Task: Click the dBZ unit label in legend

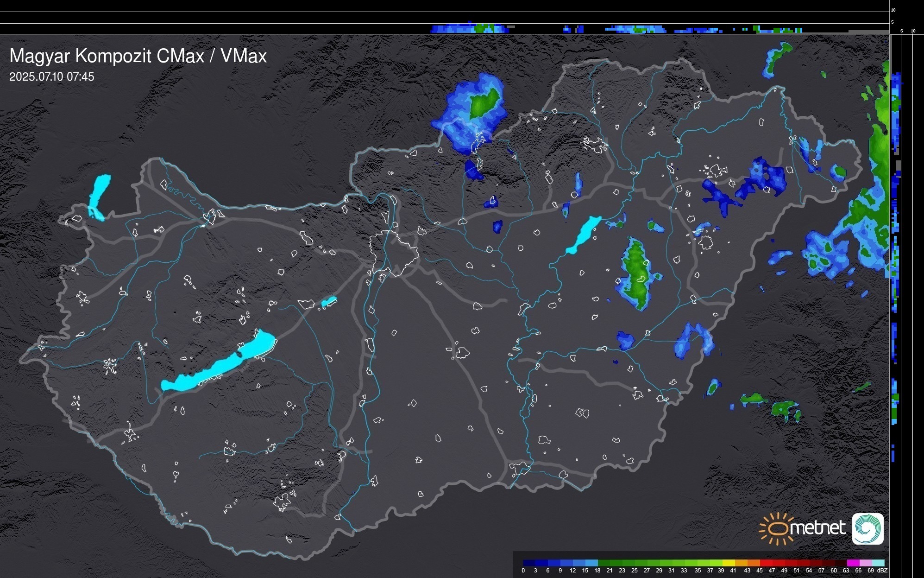Action: [882, 571]
